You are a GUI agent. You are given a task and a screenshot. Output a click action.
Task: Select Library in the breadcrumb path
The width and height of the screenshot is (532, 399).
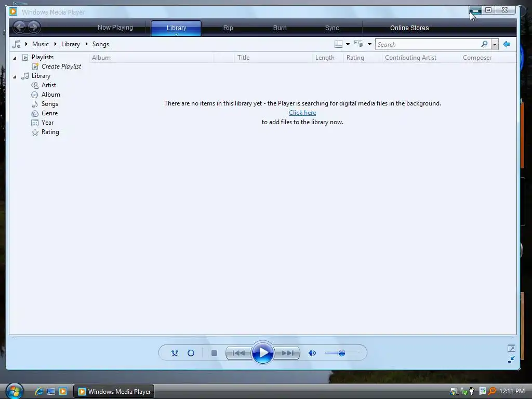[x=71, y=44]
